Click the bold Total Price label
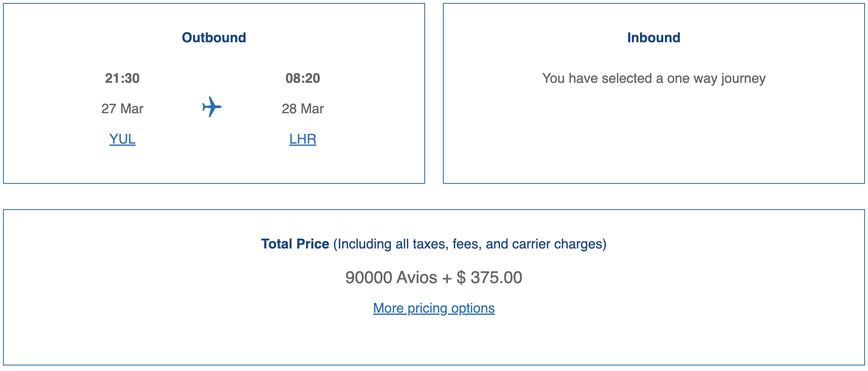 pyautogui.click(x=295, y=244)
